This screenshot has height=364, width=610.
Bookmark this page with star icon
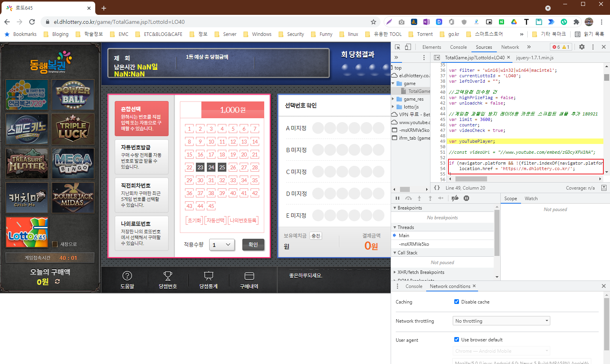pos(373,22)
